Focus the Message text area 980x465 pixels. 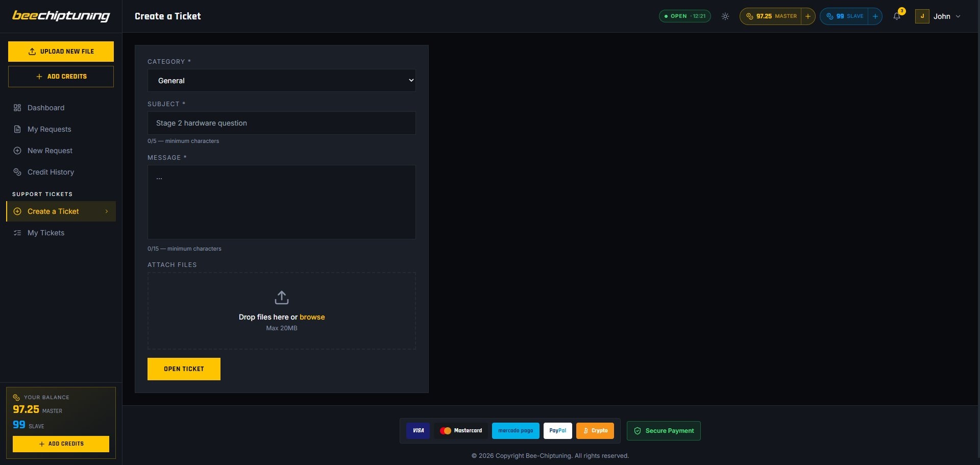tap(281, 202)
